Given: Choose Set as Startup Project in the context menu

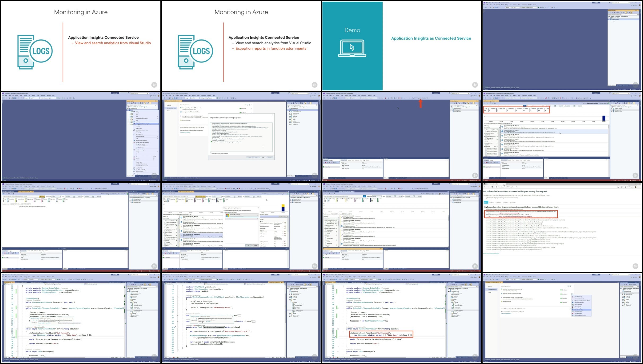Looking at the screenshot, I should [x=145, y=150].
